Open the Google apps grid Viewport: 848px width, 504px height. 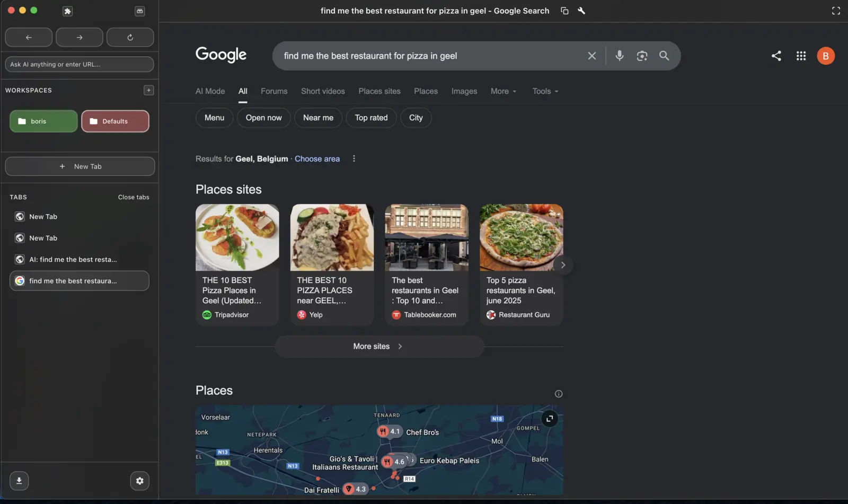801,56
